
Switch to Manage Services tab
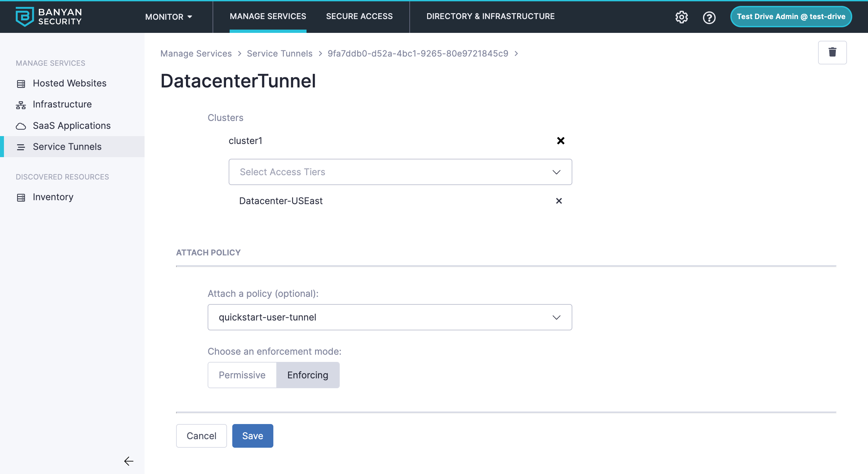click(x=268, y=16)
